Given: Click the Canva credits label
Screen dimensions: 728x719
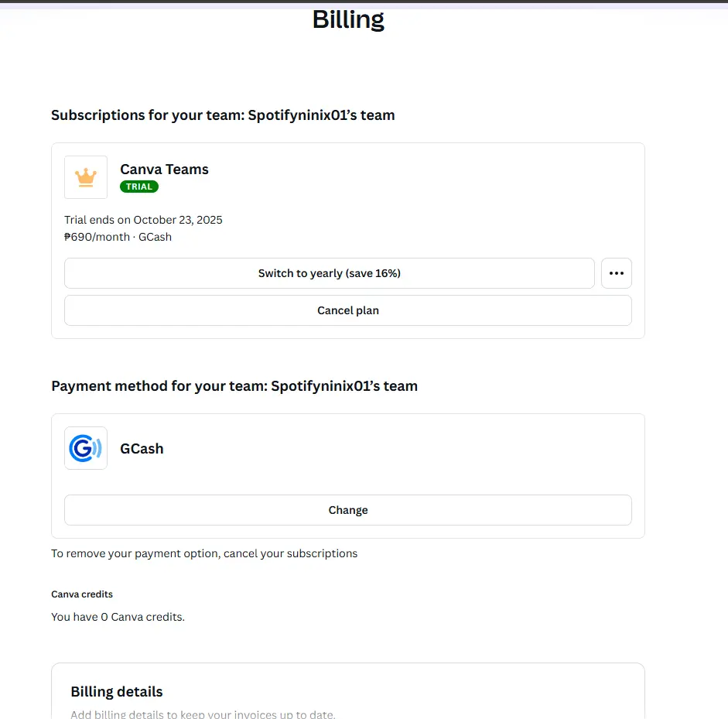Looking at the screenshot, I should (82, 594).
